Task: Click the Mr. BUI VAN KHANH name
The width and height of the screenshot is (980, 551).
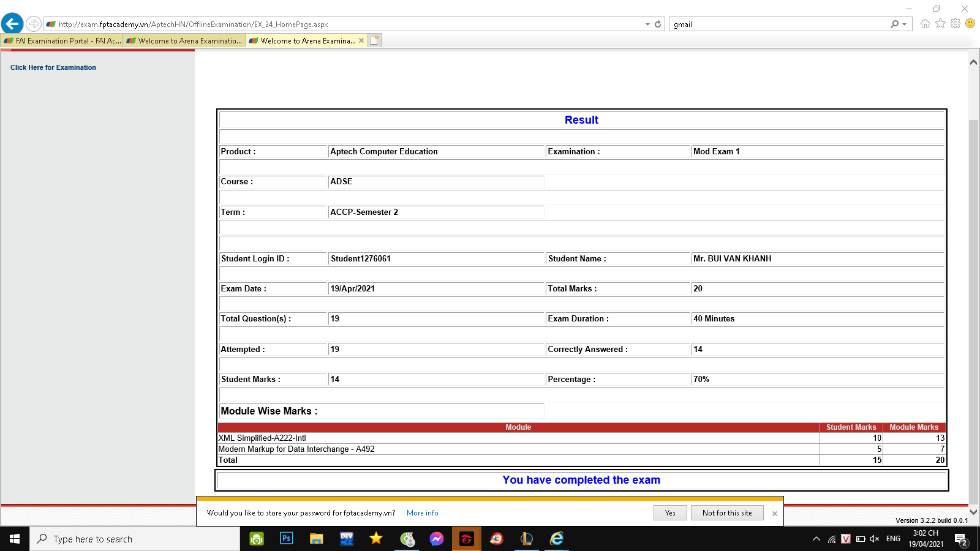Action: click(x=732, y=258)
